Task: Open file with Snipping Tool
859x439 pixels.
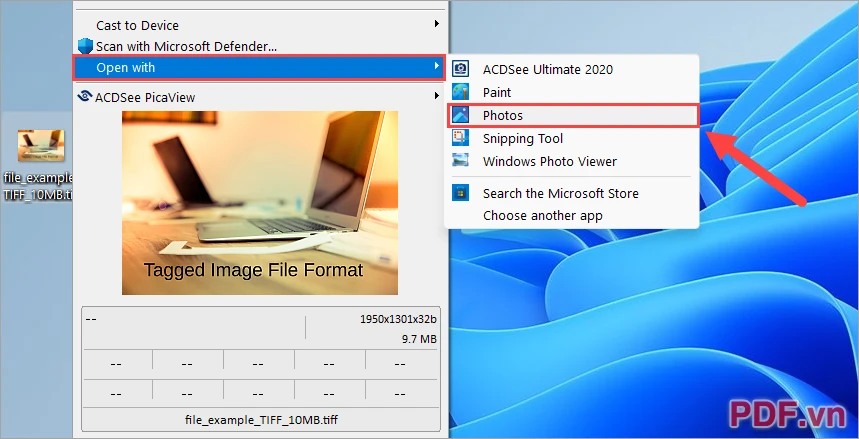Action: click(x=572, y=139)
